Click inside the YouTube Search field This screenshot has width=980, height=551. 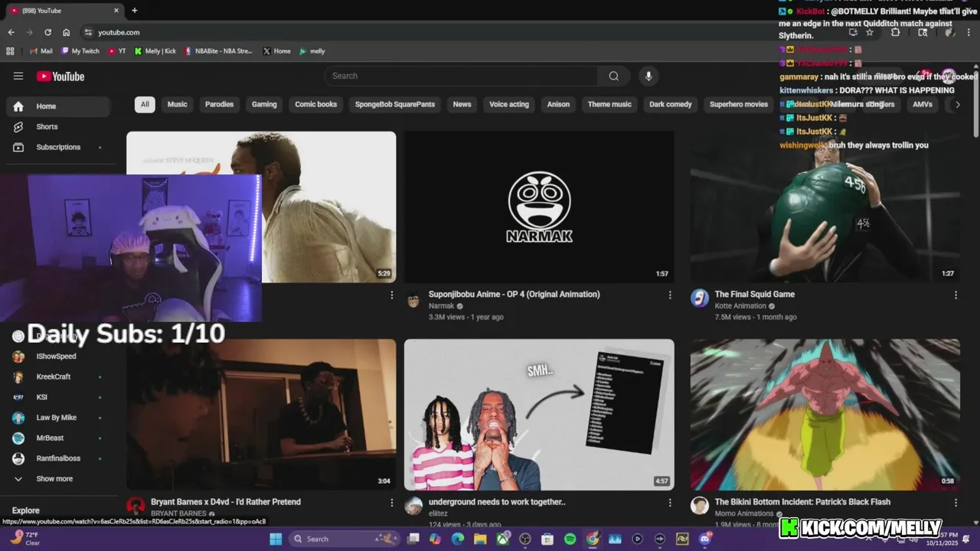coord(461,76)
